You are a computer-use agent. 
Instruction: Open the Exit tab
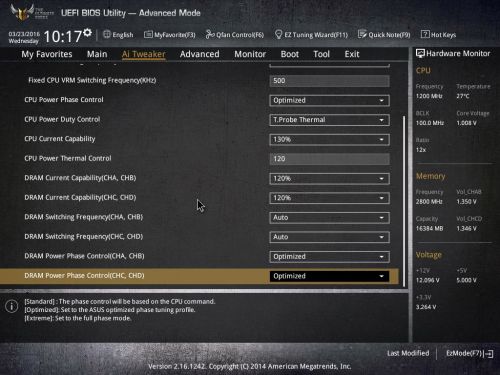pos(352,54)
